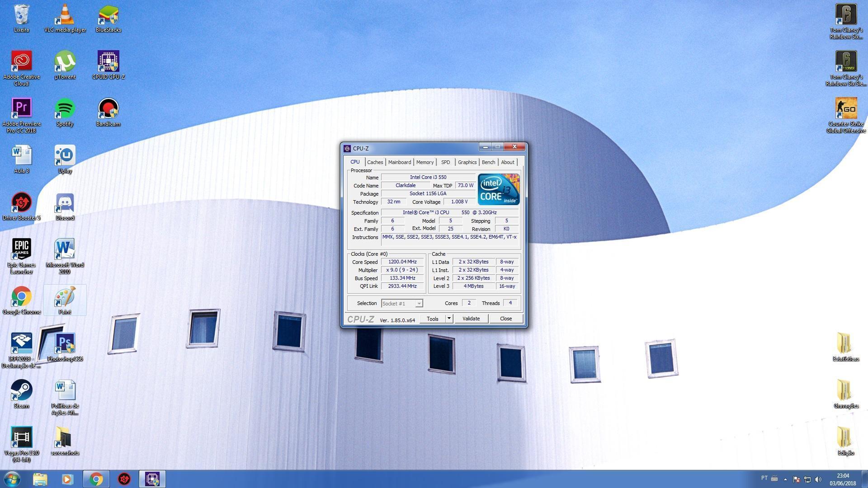The height and width of the screenshot is (488, 868).
Task: Launch Discord from the desktop
Action: 65,206
